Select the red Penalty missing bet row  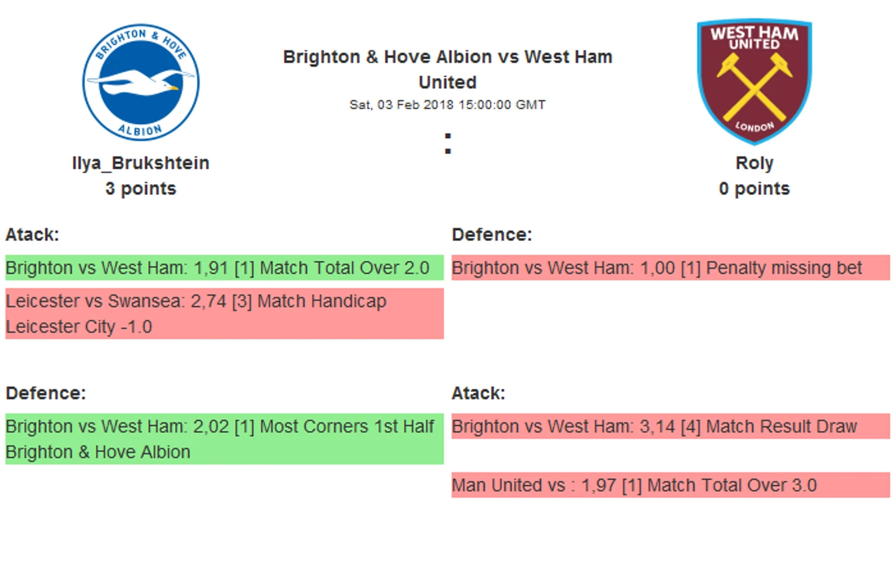670,268
